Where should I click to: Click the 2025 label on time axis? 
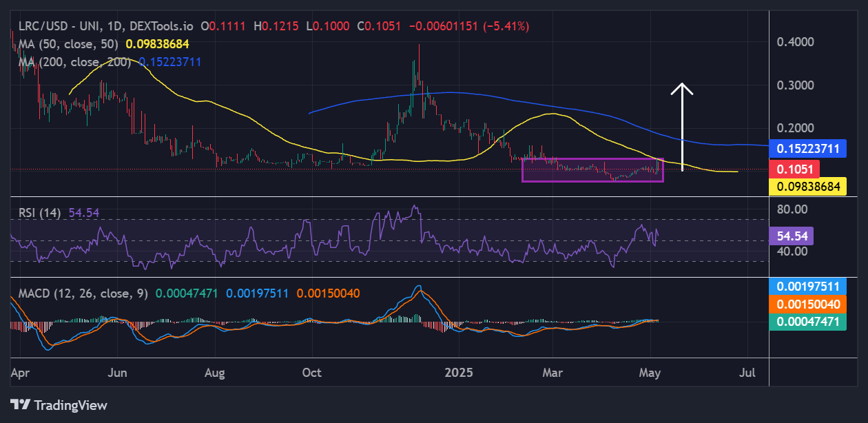(x=458, y=373)
